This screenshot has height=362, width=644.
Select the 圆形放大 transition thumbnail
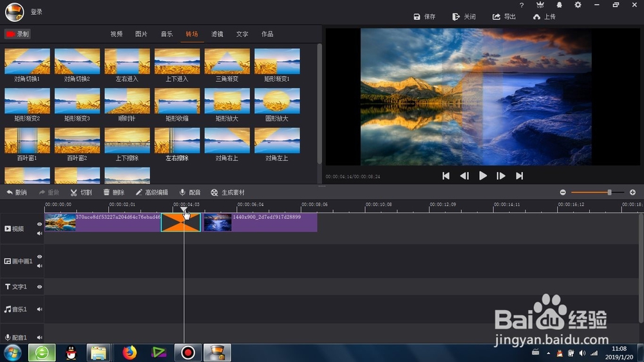click(x=277, y=100)
